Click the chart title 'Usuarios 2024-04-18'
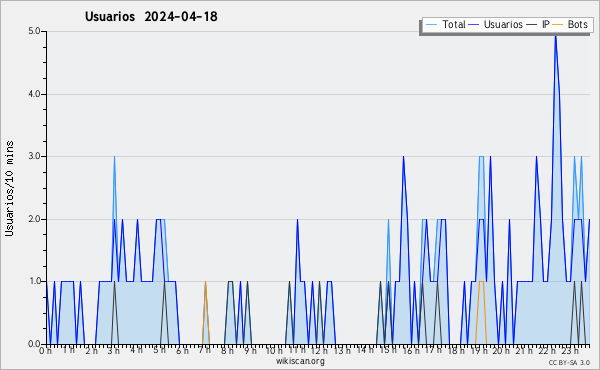The image size is (600, 370). tap(151, 17)
